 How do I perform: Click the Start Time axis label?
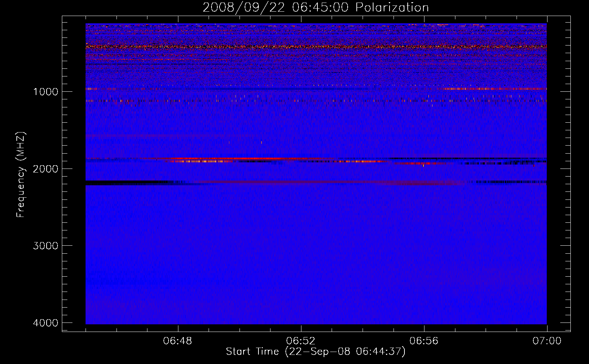coord(315,352)
